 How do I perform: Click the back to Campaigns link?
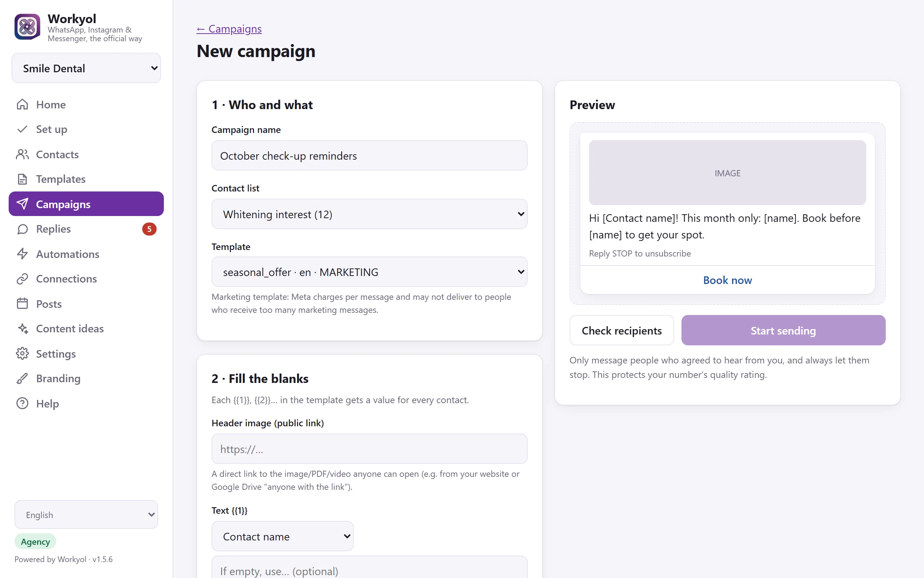click(x=229, y=29)
